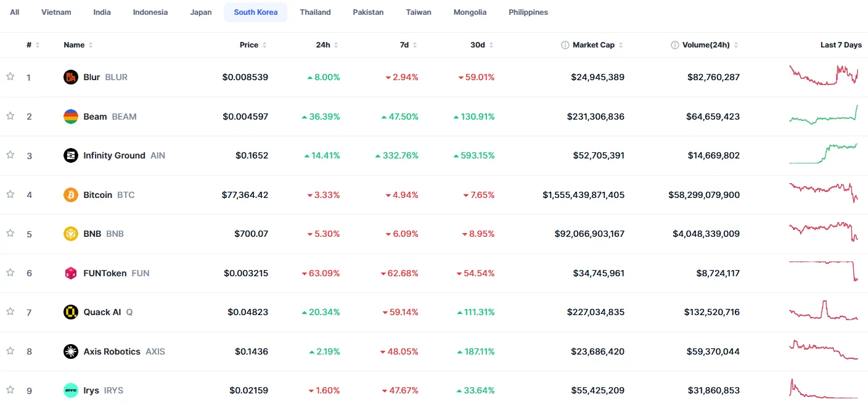Add Blur to watchlist with star

[10, 76]
